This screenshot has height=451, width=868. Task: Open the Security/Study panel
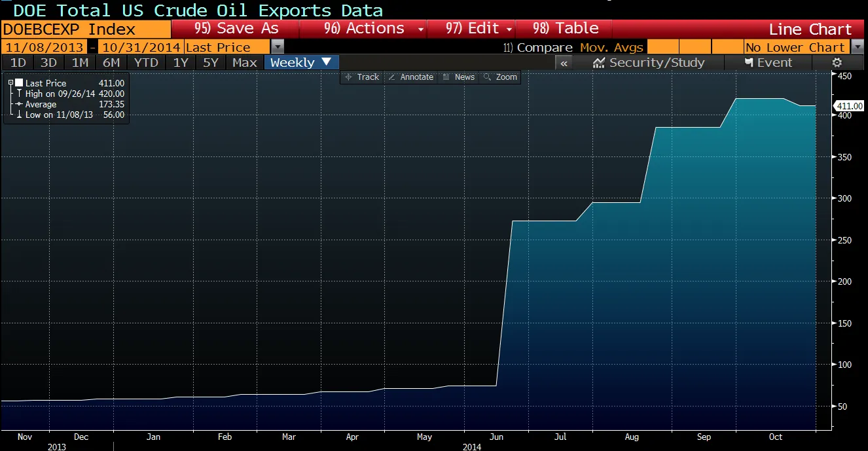(x=649, y=63)
